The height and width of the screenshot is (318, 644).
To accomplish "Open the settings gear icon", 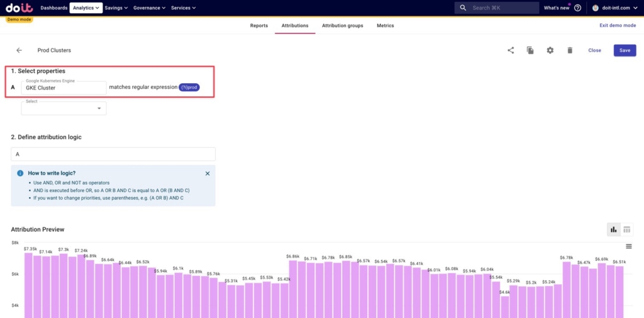I will click(550, 50).
